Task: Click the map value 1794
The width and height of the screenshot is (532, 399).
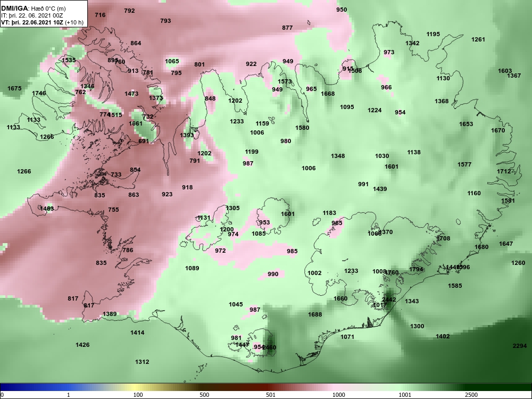Action: tap(416, 269)
